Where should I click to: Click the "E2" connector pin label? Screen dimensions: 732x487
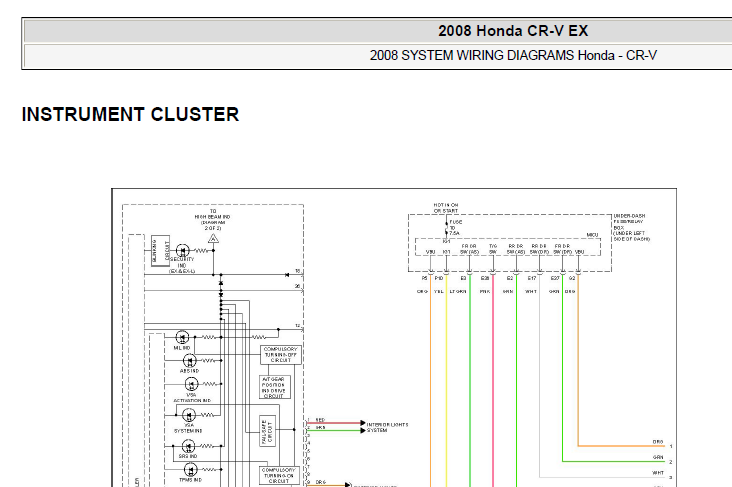(510, 278)
